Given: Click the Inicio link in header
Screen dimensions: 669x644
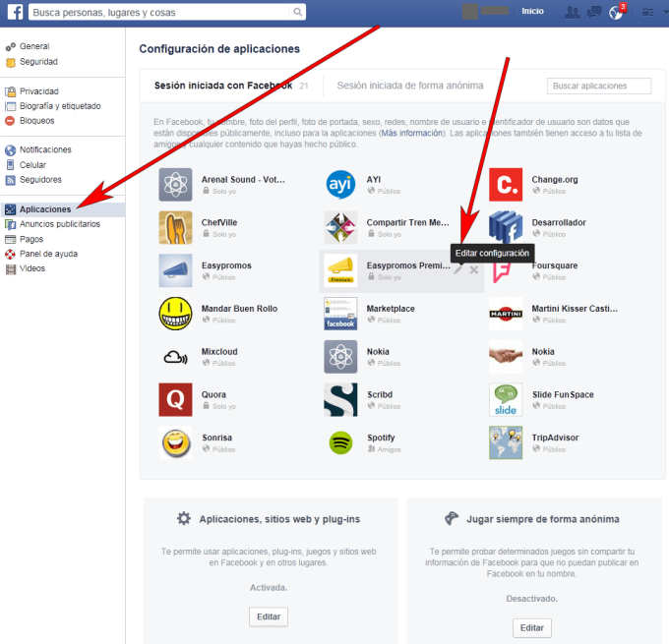Looking at the screenshot, I should 532,12.
